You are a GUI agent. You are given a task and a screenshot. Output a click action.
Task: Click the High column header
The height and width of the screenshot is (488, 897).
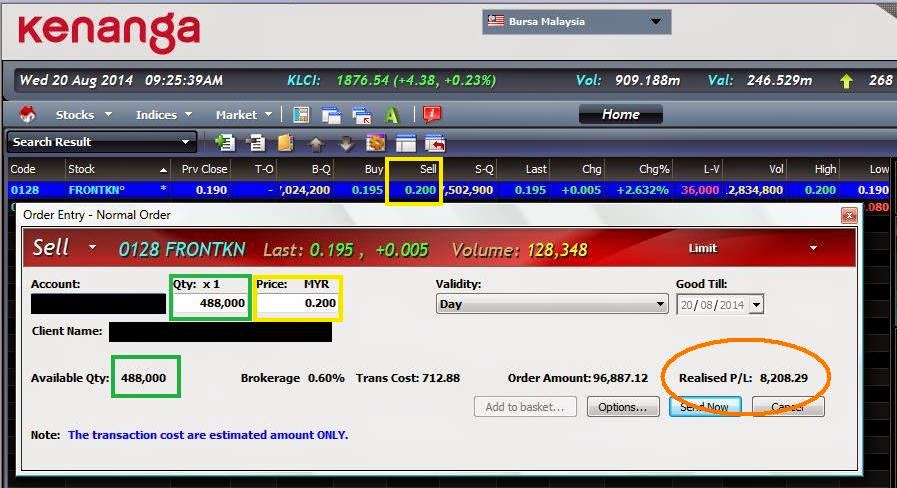click(825, 169)
